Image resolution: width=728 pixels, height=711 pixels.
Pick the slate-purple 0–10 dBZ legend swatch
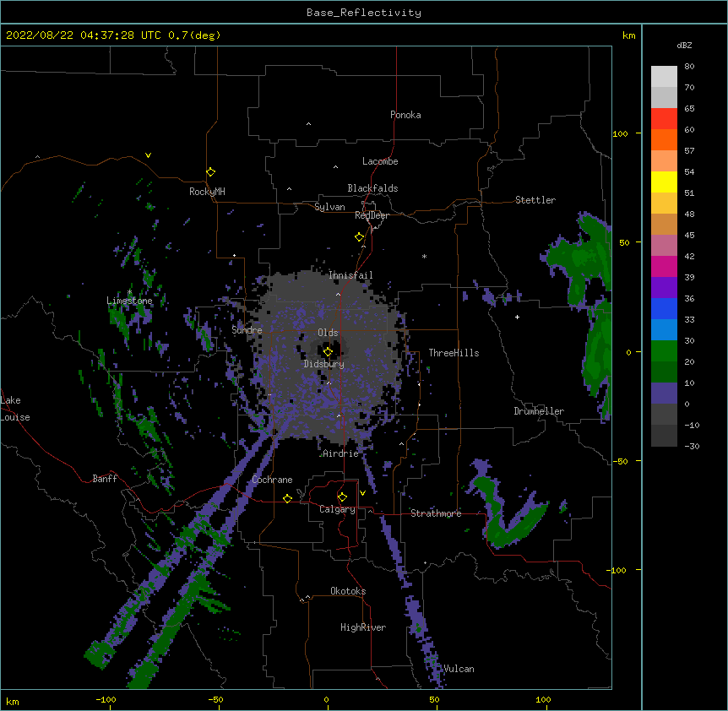click(x=664, y=393)
